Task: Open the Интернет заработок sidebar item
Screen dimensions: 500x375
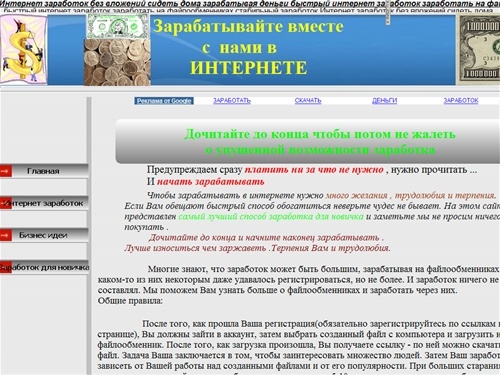Action: (x=44, y=203)
